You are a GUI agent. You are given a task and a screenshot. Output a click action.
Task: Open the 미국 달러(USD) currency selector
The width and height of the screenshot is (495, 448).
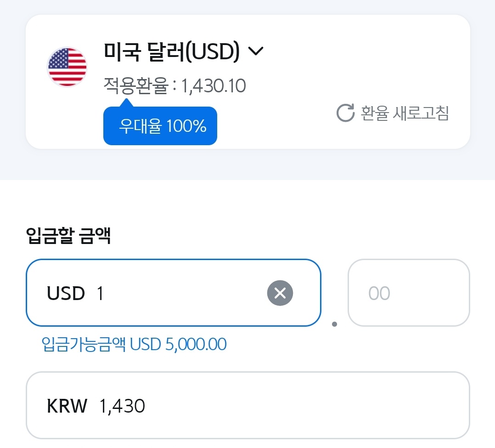(172, 52)
